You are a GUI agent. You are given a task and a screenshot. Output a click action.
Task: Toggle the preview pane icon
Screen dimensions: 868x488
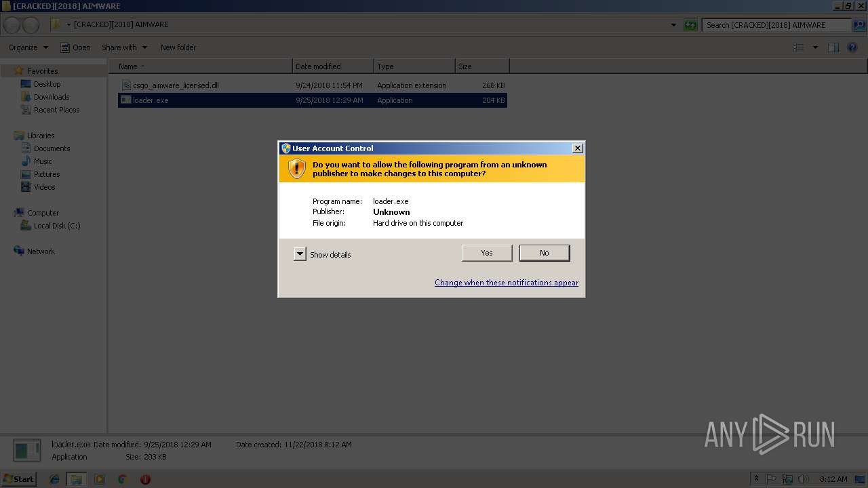click(x=833, y=47)
